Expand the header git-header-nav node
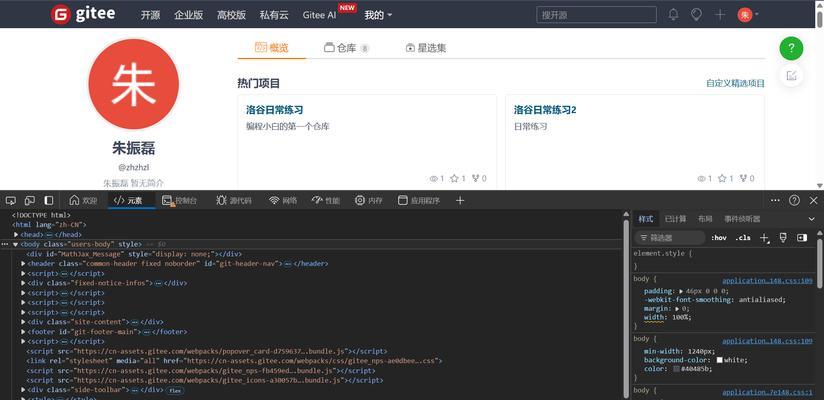Viewport: 824px width, 400px height. [x=23, y=264]
